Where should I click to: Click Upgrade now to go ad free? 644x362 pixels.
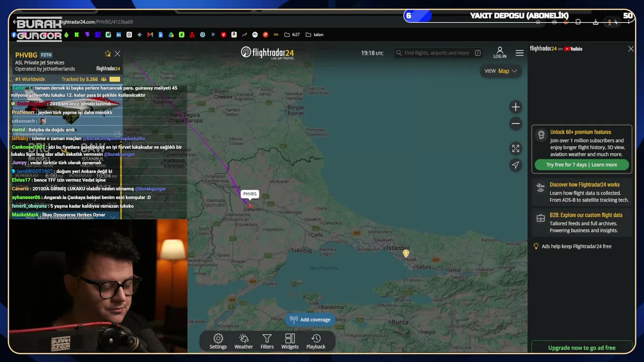(x=582, y=348)
